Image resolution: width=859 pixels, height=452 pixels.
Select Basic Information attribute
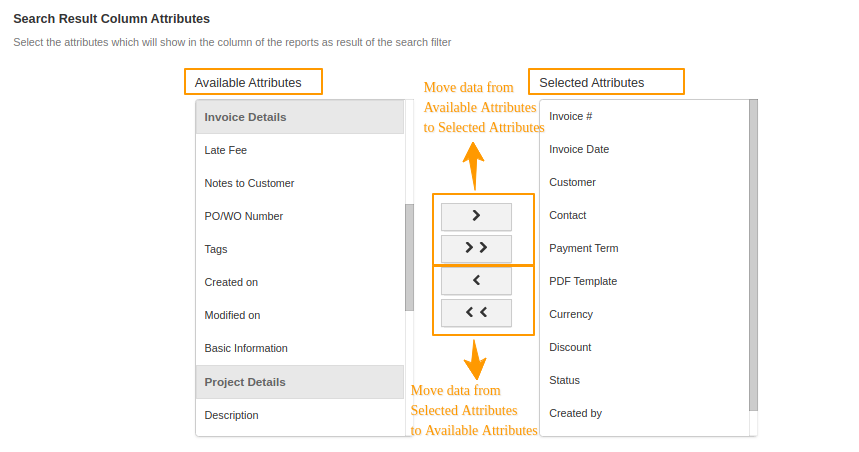pos(246,348)
